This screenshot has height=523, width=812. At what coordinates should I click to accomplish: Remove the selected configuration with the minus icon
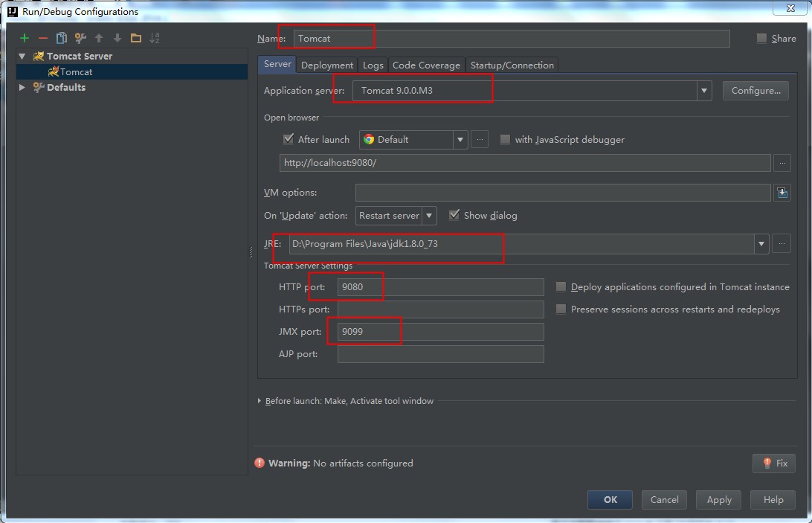[43, 38]
